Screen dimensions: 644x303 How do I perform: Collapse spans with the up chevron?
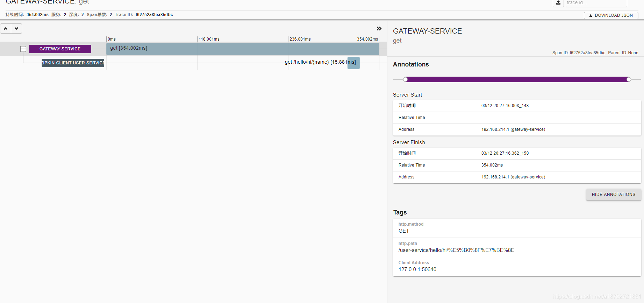[x=6, y=29]
